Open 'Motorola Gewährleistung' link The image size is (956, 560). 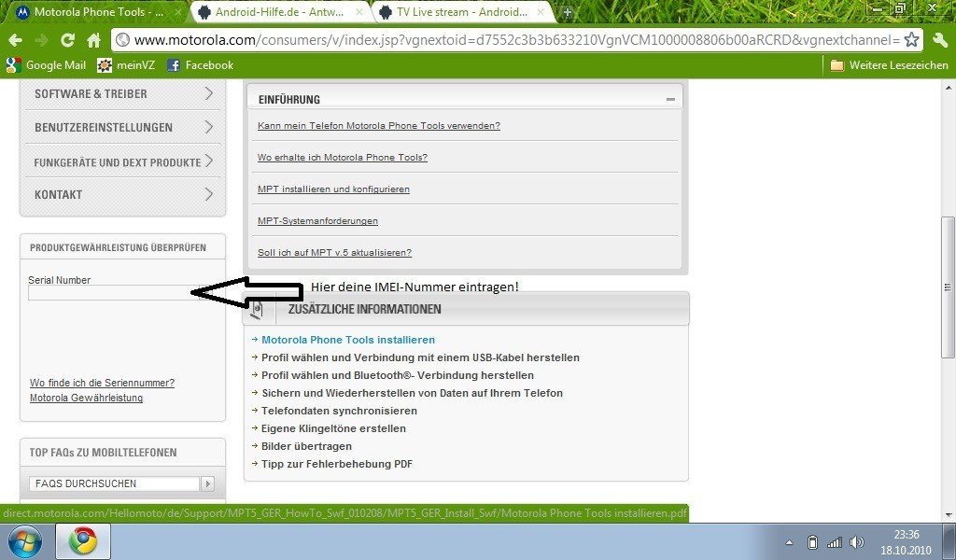pos(86,398)
